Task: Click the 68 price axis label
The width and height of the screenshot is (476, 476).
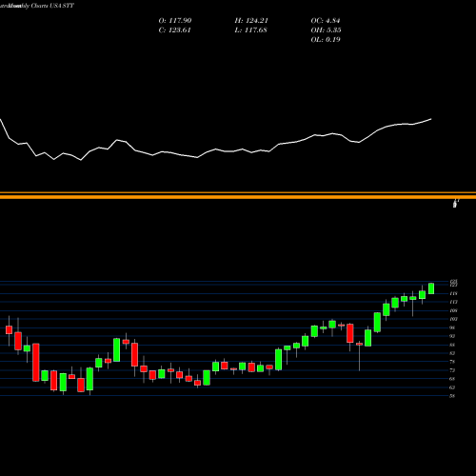Action: (452, 379)
